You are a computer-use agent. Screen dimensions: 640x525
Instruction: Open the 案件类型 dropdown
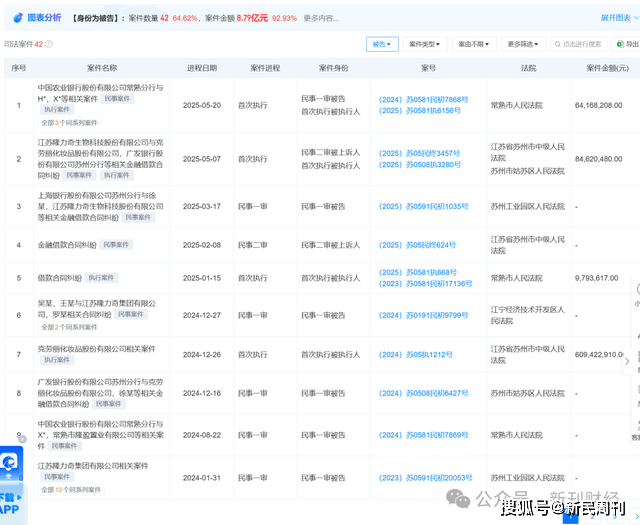pyautogui.click(x=425, y=44)
